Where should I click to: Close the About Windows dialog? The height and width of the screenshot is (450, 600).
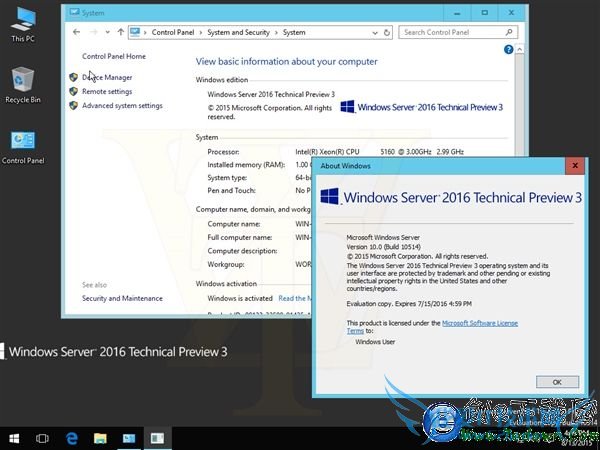coord(575,166)
